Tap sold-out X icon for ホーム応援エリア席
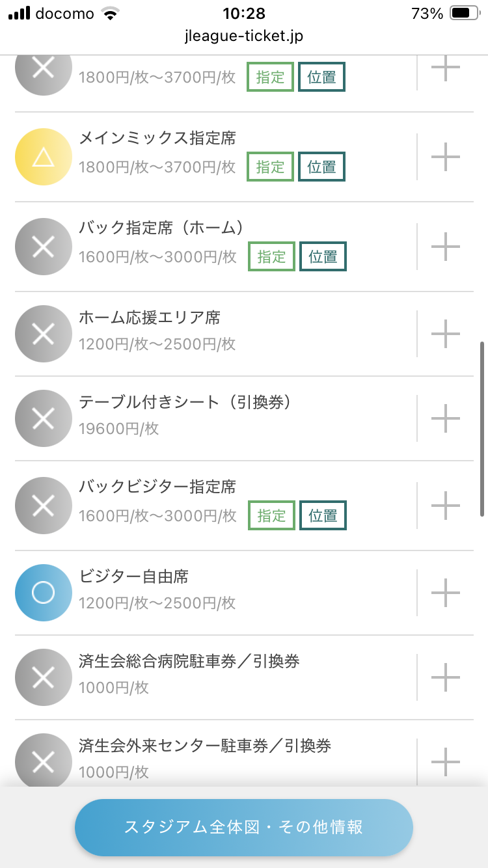 (43, 334)
